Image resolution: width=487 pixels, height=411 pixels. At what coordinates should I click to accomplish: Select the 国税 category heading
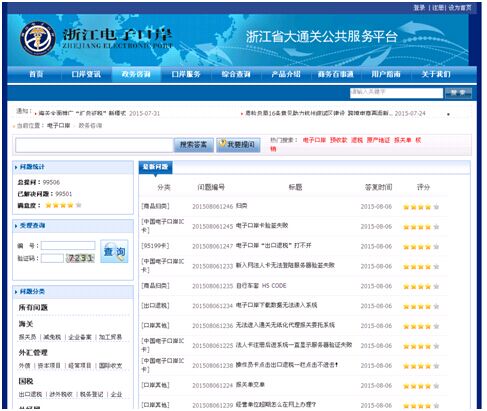26,381
